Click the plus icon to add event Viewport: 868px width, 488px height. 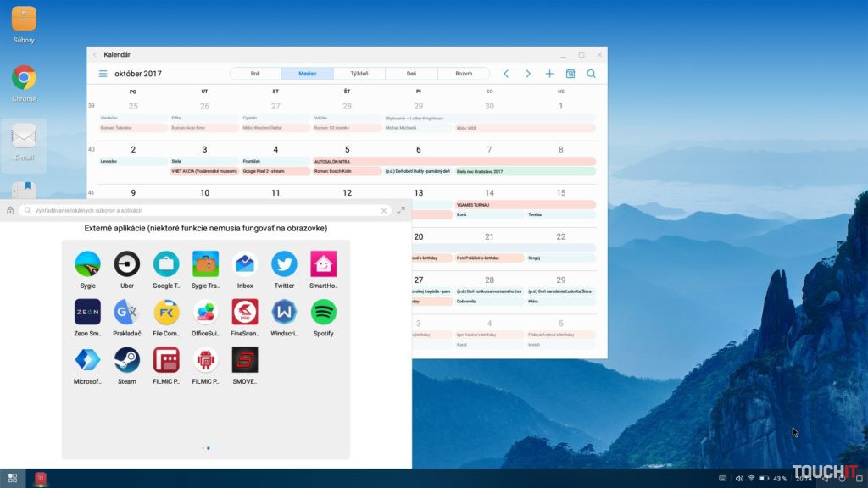549,74
